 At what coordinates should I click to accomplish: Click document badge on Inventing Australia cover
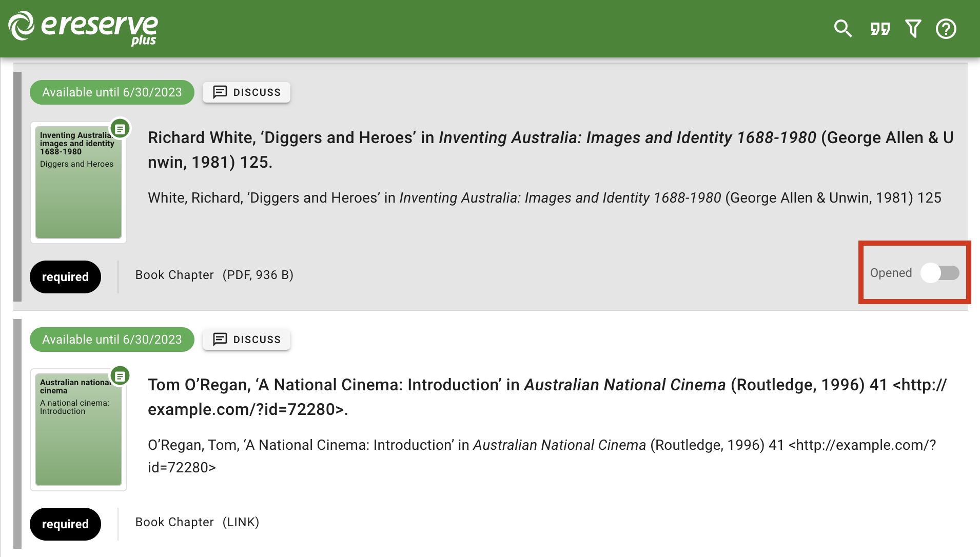[120, 129]
